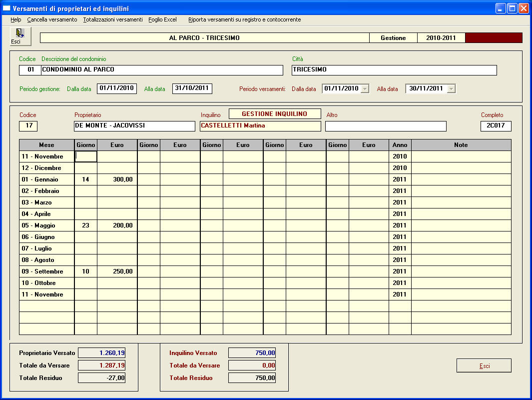The image size is (532, 400).
Task: Click the Euro cell 300,00 in Gennaio
Action: click(x=117, y=179)
